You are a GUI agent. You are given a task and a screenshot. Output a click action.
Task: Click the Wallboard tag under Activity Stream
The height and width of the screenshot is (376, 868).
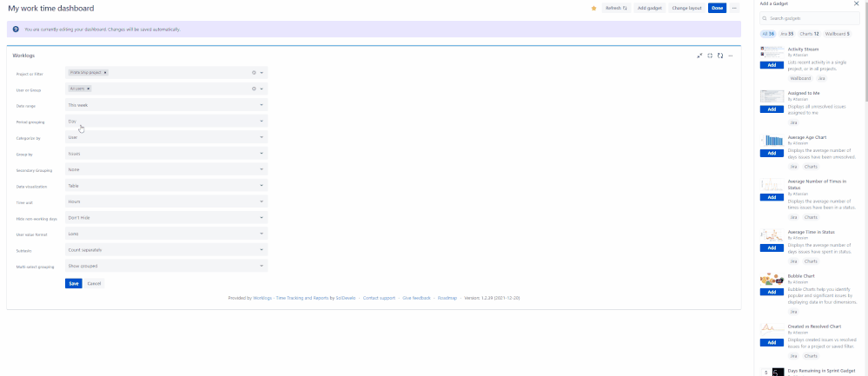click(x=800, y=78)
